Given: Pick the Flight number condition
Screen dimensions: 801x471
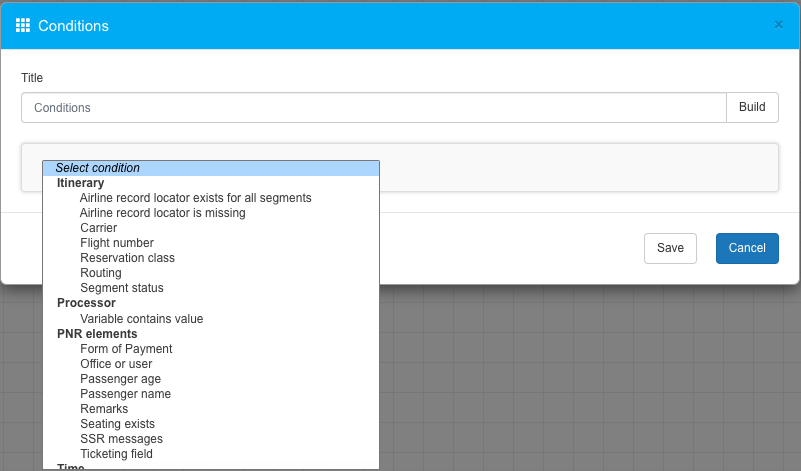Looking at the screenshot, I should pos(117,243).
